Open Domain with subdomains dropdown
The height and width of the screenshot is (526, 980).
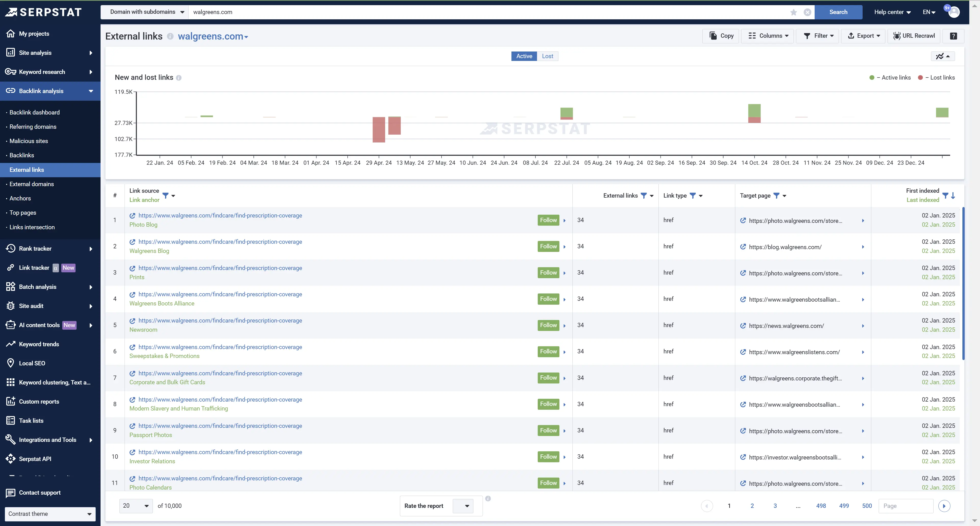click(x=145, y=12)
